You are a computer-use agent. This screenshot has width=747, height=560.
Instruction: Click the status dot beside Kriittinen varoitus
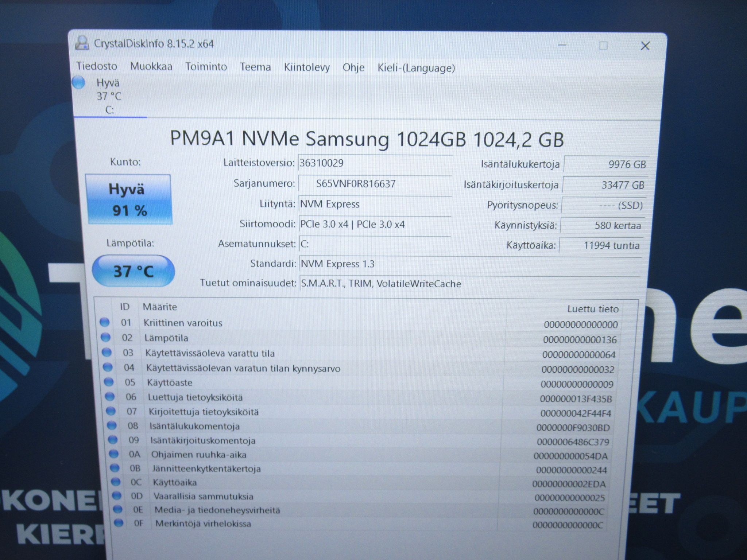104,322
